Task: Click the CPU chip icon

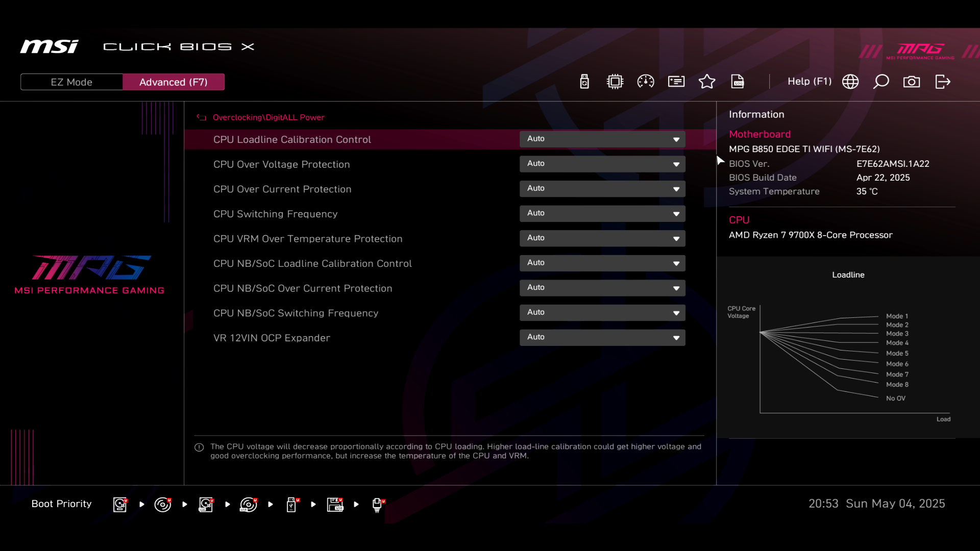Action: (615, 82)
